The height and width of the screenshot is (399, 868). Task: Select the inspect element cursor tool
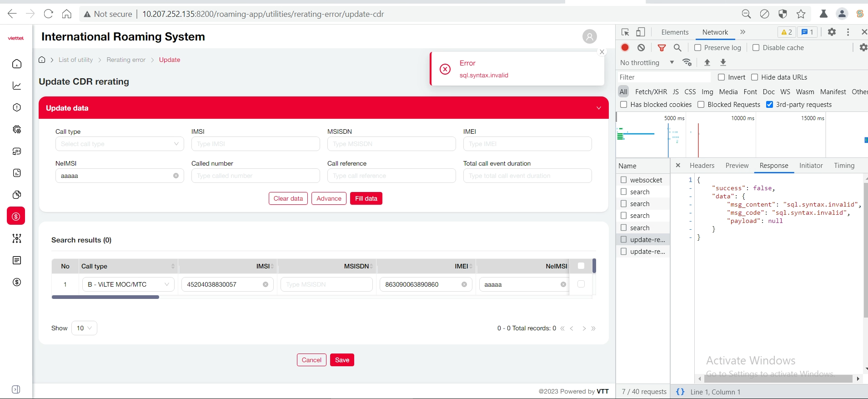pyautogui.click(x=625, y=32)
